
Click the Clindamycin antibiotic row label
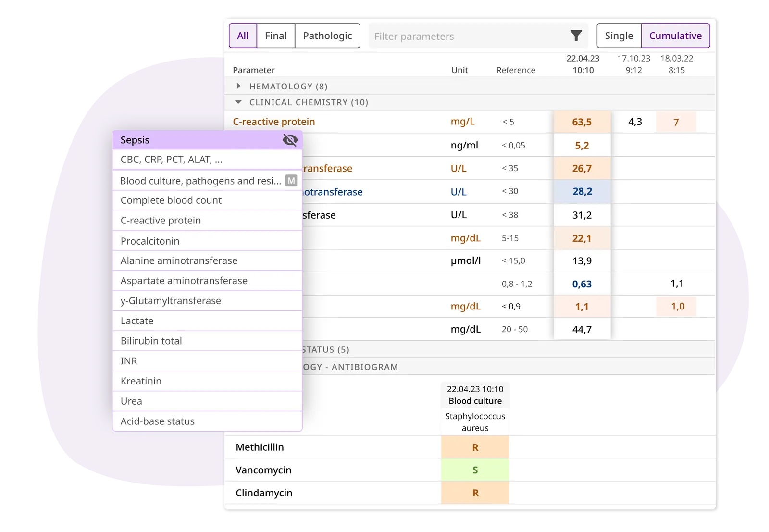tap(264, 493)
